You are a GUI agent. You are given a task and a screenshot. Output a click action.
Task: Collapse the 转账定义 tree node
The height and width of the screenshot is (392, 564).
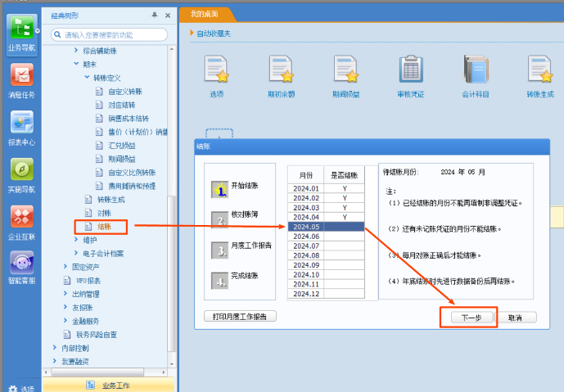click(88, 78)
